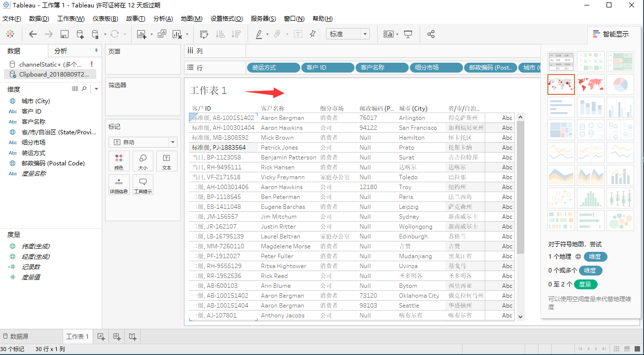Click the sort ascending toolbar icon
This screenshot has width=644, height=355.
220,34
